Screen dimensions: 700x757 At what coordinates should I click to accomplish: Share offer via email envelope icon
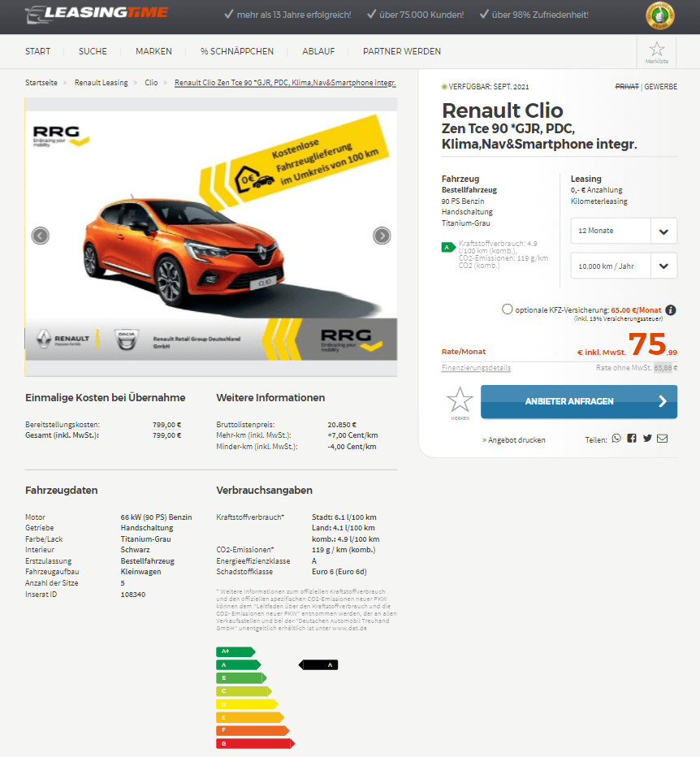click(x=663, y=439)
